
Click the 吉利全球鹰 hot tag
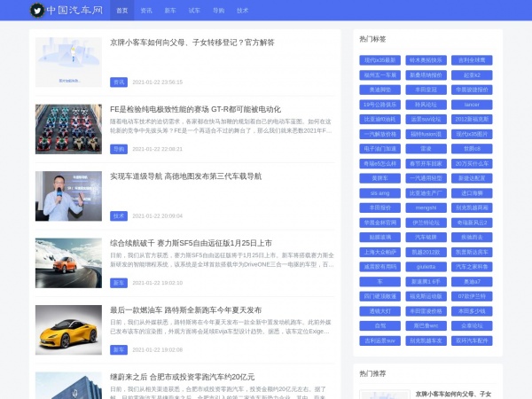472,60
